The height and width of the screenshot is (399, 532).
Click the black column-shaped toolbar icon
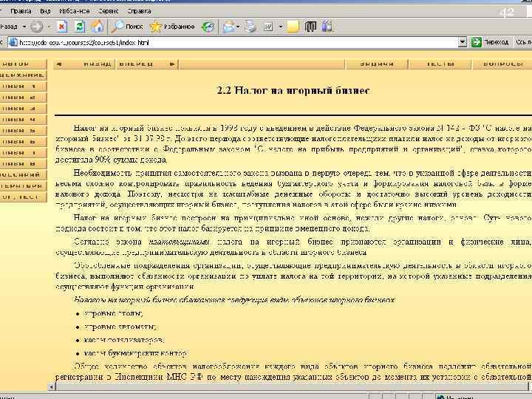pos(310,27)
